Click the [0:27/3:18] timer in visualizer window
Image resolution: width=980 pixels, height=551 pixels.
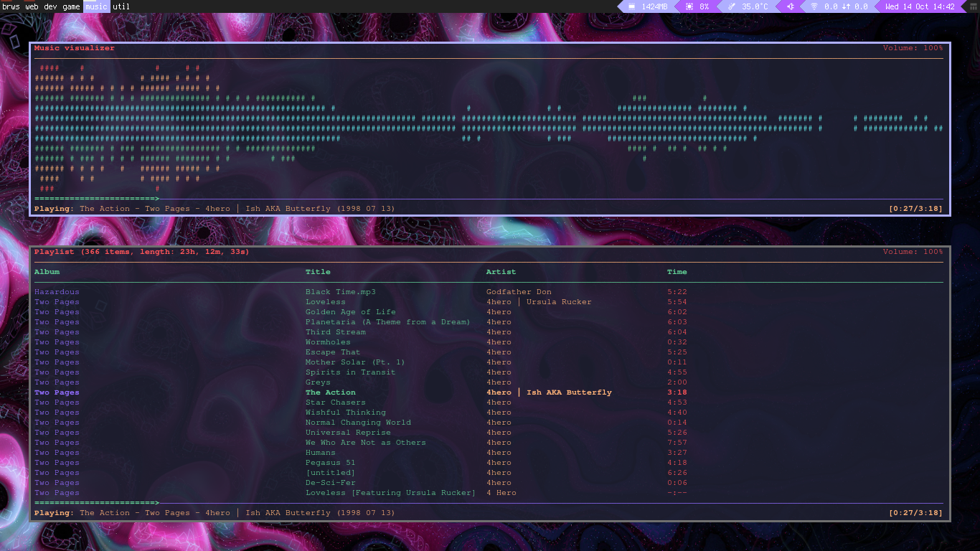(x=915, y=209)
